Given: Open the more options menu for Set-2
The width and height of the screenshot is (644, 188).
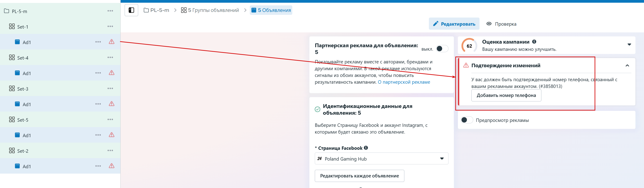Looking at the screenshot, I should click(110, 150).
